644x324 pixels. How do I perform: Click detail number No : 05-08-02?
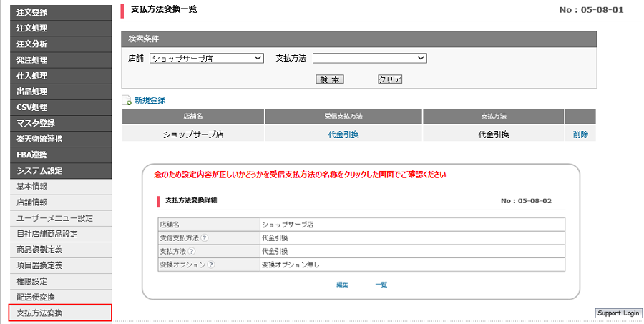526,201
